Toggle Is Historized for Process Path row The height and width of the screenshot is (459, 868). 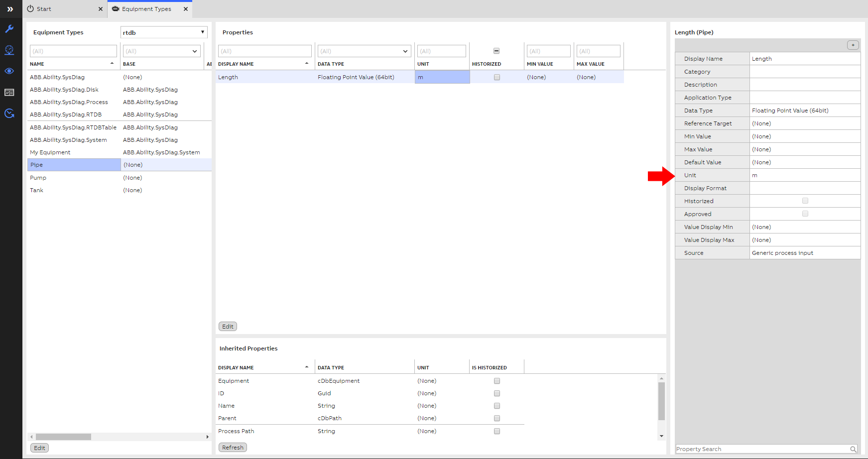click(497, 431)
